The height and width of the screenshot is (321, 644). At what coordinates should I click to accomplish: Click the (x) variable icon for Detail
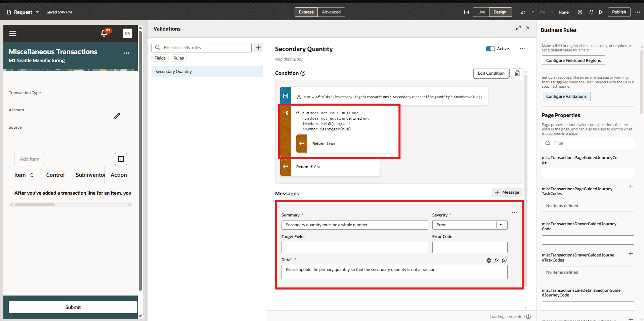coord(504,260)
